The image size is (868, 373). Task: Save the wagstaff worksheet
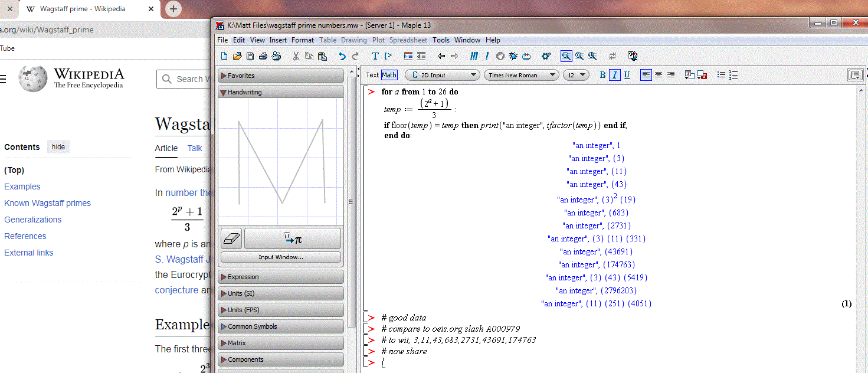tap(250, 56)
